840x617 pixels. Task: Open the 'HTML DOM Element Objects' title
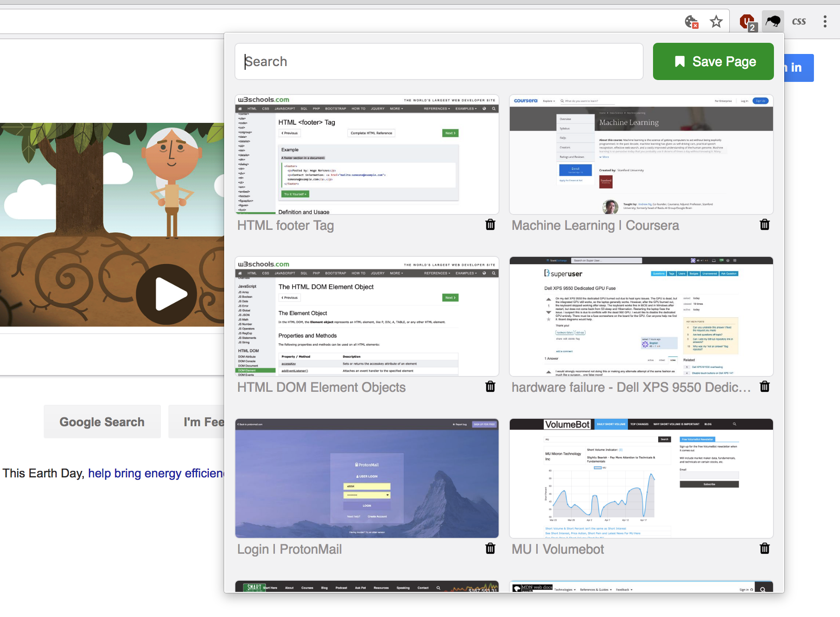[321, 388]
